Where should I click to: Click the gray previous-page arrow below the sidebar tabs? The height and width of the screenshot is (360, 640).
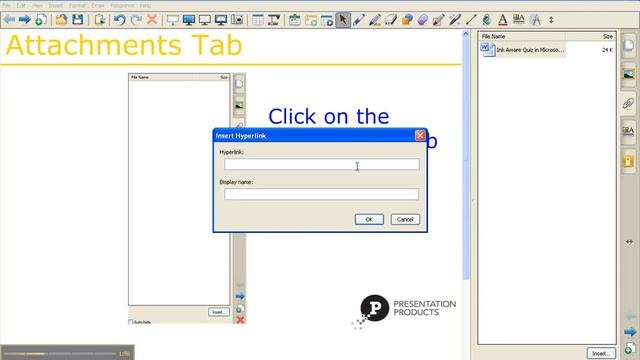click(630, 316)
